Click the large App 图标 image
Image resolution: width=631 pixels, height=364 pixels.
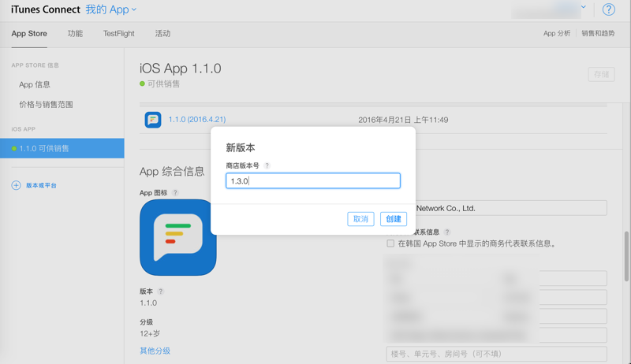177,237
